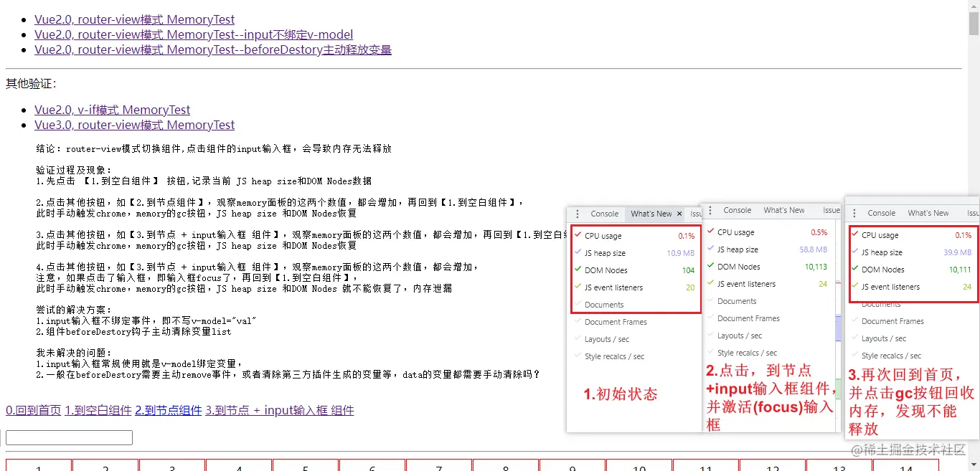Toggle DOM Nodes checkbox showing 104
The height and width of the screenshot is (471, 980).
(578, 270)
